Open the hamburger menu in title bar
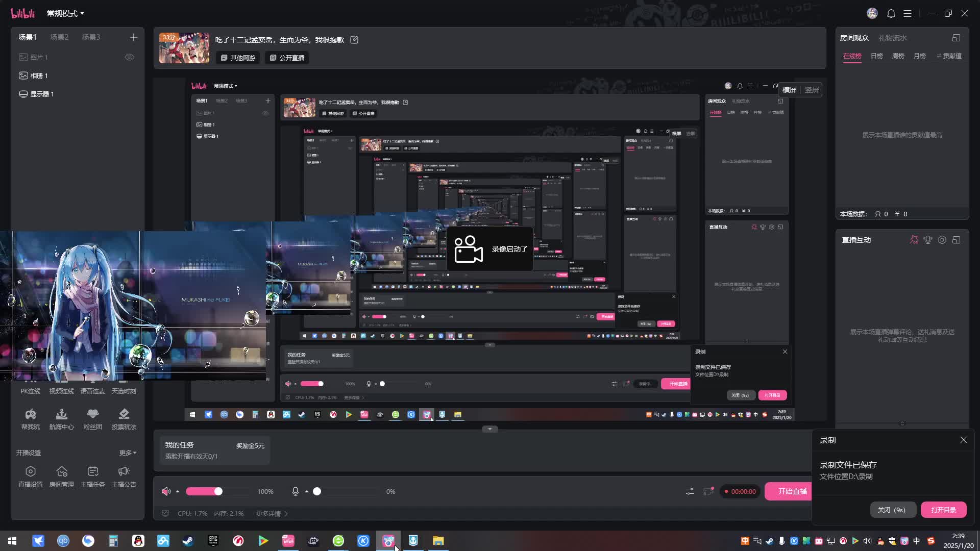The height and width of the screenshot is (551, 980). tap(908, 14)
